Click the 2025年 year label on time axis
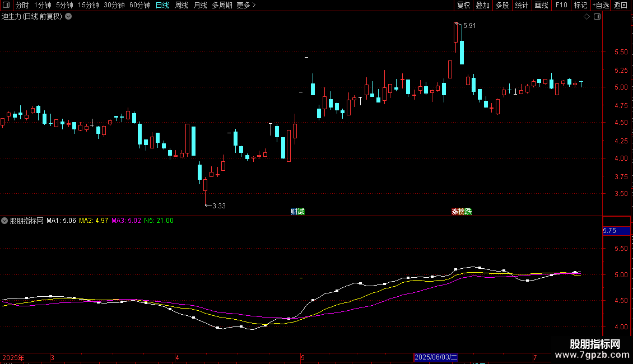The image size is (633, 364). click(13, 357)
